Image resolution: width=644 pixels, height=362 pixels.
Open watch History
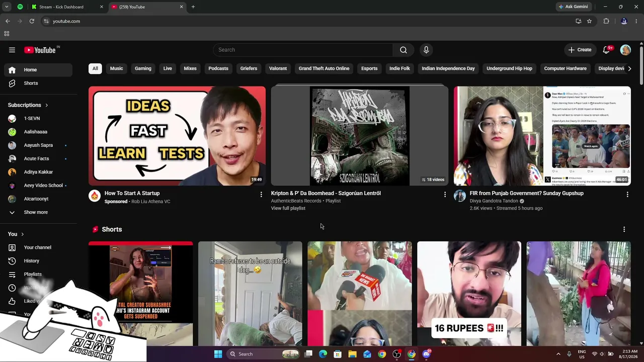tap(38, 261)
